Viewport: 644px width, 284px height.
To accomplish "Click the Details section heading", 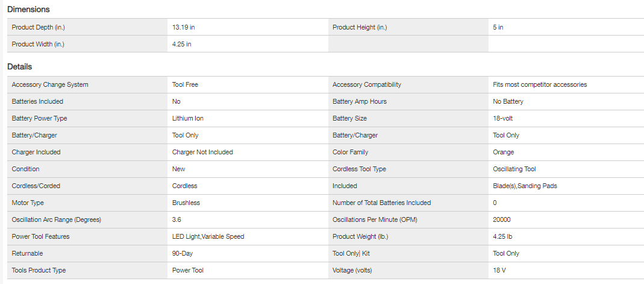I will click(x=19, y=67).
